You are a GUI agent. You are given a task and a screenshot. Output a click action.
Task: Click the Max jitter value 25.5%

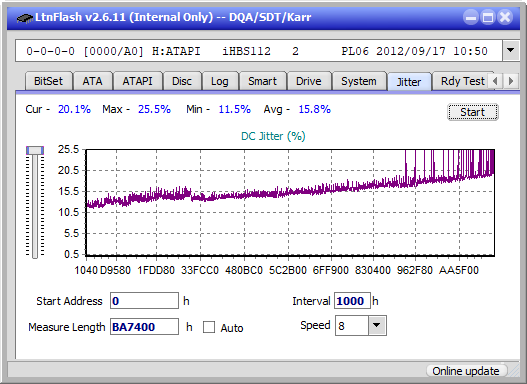154,109
